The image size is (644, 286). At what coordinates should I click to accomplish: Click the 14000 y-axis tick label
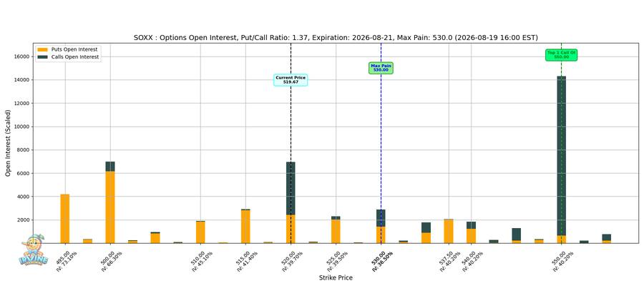[21, 79]
